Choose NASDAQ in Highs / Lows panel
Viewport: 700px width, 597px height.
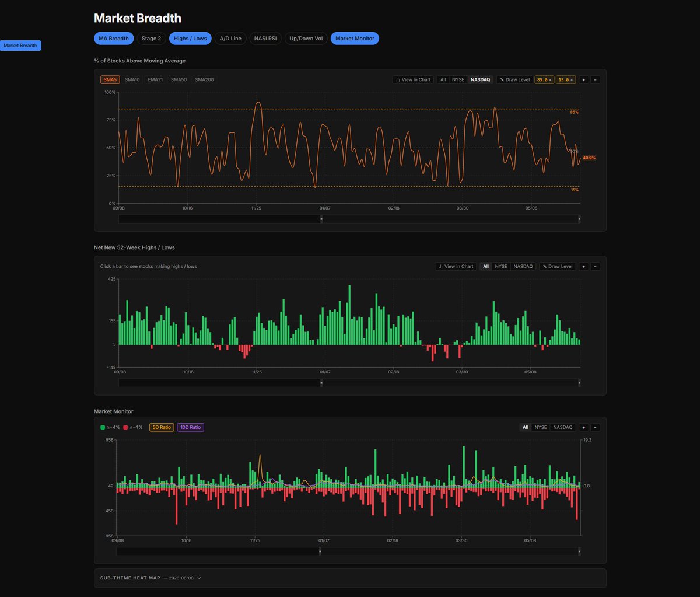523,266
